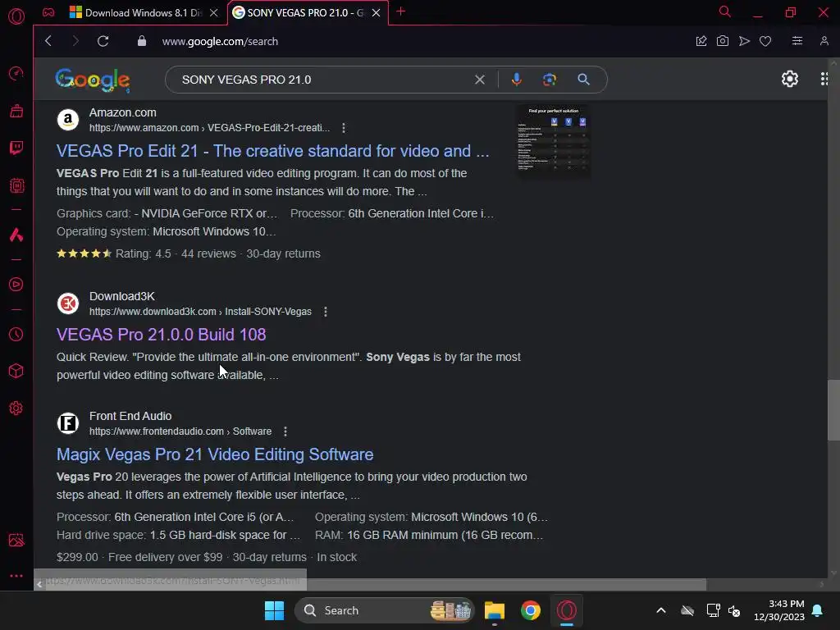Go back to the previous page

(48, 41)
